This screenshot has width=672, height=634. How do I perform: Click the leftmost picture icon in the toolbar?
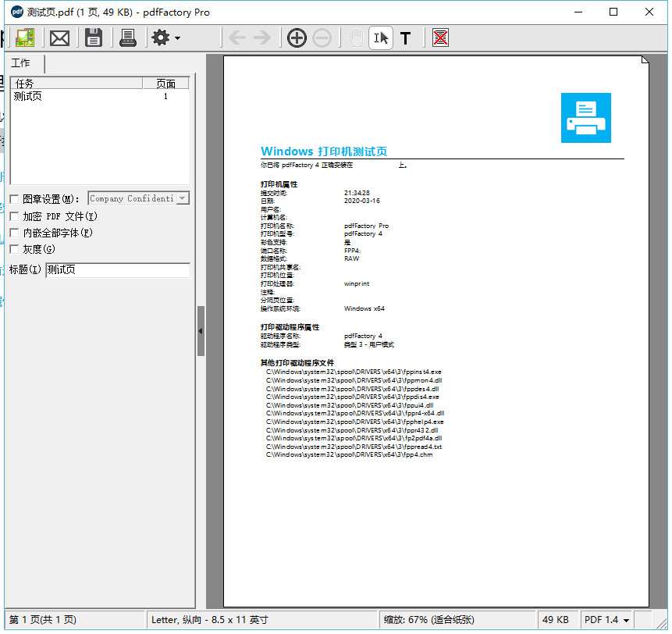(25, 37)
